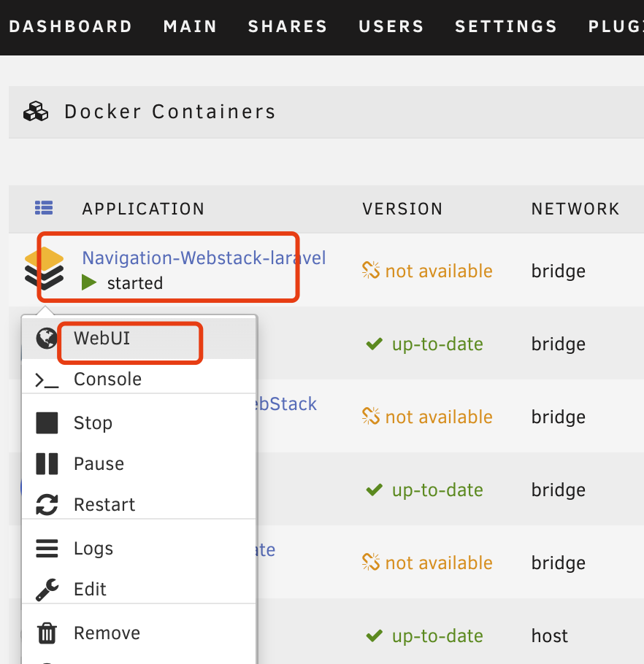Click the Navigation-Webstack-laravel container icon
This screenshot has width=644, height=664.
[x=44, y=268]
